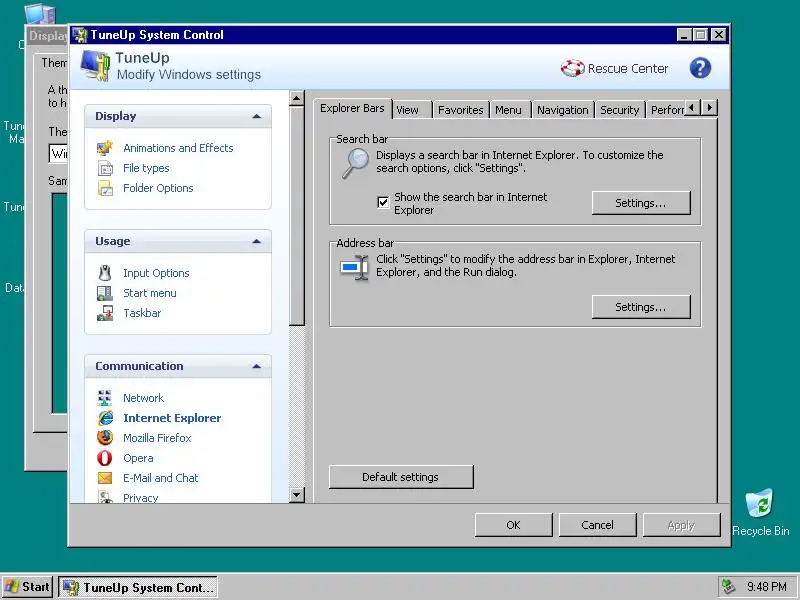Select Internet Explorer in sidebar
The height and width of the screenshot is (600, 800).
(172, 418)
